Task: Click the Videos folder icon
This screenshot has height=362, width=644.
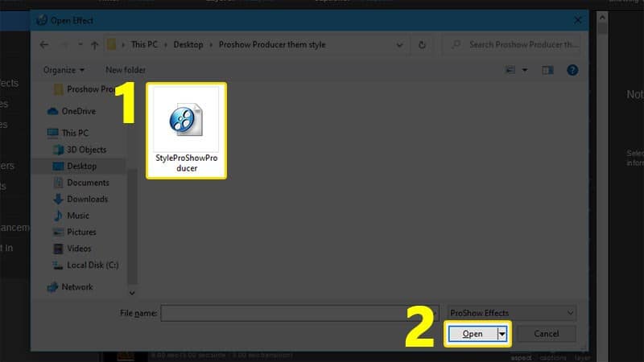Action: 58,249
